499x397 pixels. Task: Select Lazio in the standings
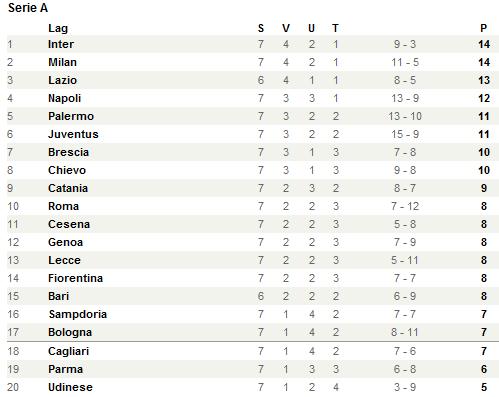(62, 80)
